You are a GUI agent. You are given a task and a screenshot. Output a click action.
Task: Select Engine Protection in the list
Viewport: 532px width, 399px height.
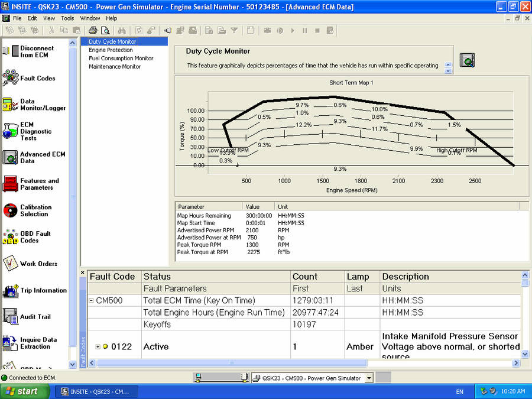tap(110, 50)
